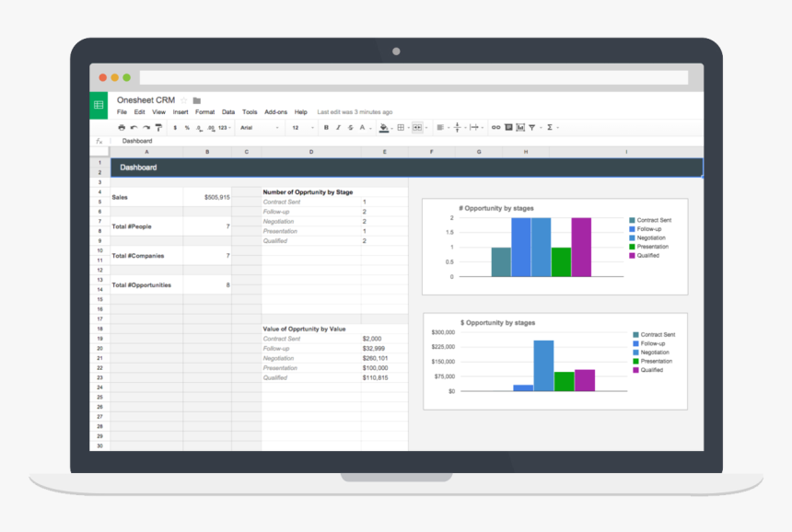The width and height of the screenshot is (792, 532).
Task: Open the Format menu
Action: 204,111
